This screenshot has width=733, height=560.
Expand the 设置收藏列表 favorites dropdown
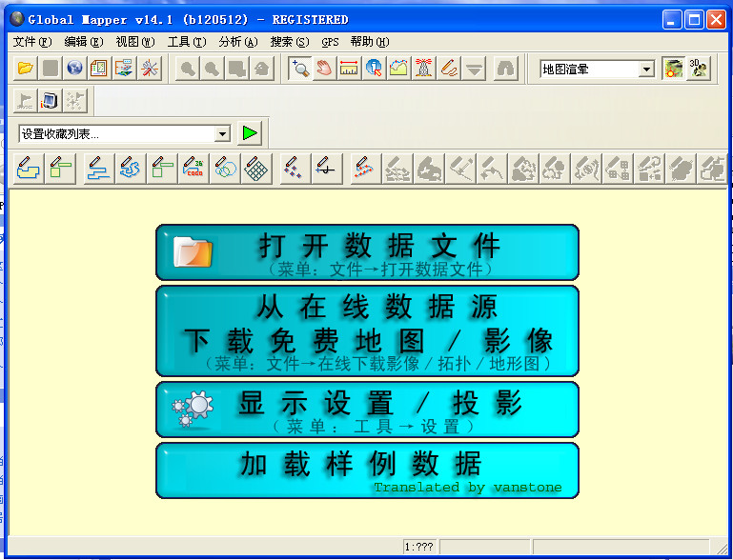pos(223,134)
